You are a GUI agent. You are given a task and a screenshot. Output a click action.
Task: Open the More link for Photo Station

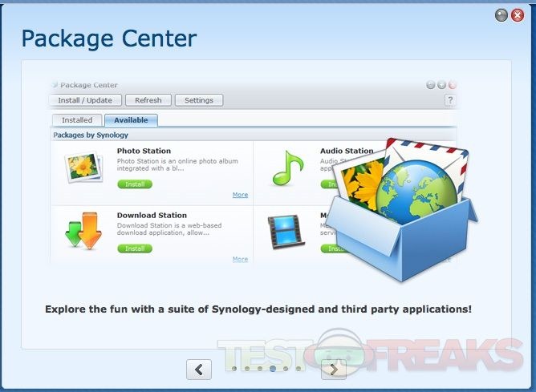(x=240, y=195)
